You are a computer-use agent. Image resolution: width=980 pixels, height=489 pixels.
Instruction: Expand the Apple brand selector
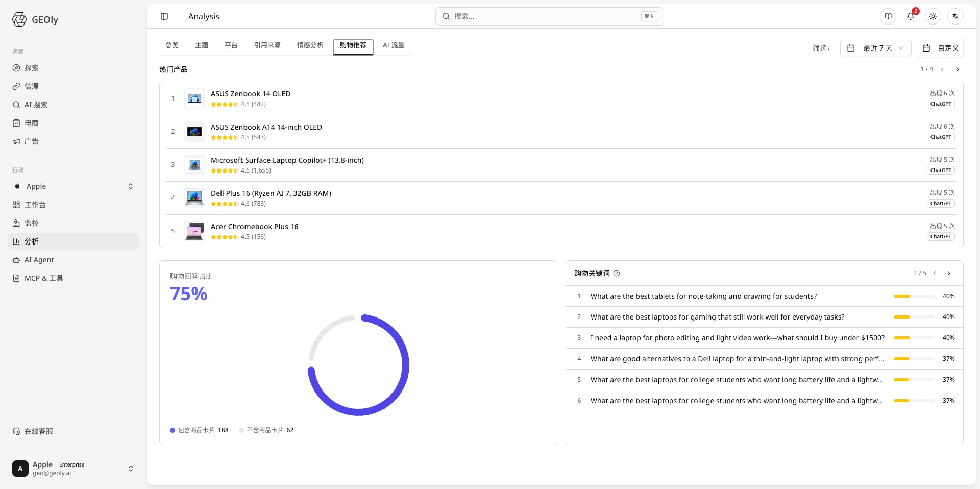coord(73,186)
